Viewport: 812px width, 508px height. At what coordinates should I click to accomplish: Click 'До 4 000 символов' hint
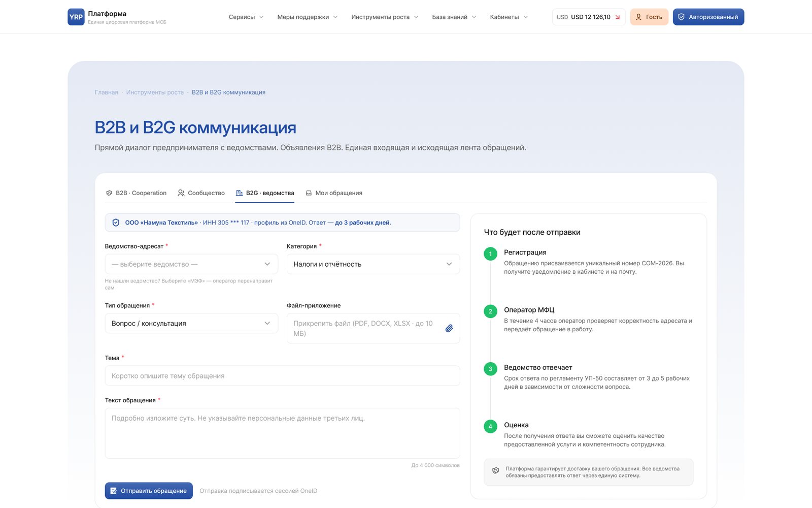[x=435, y=465]
